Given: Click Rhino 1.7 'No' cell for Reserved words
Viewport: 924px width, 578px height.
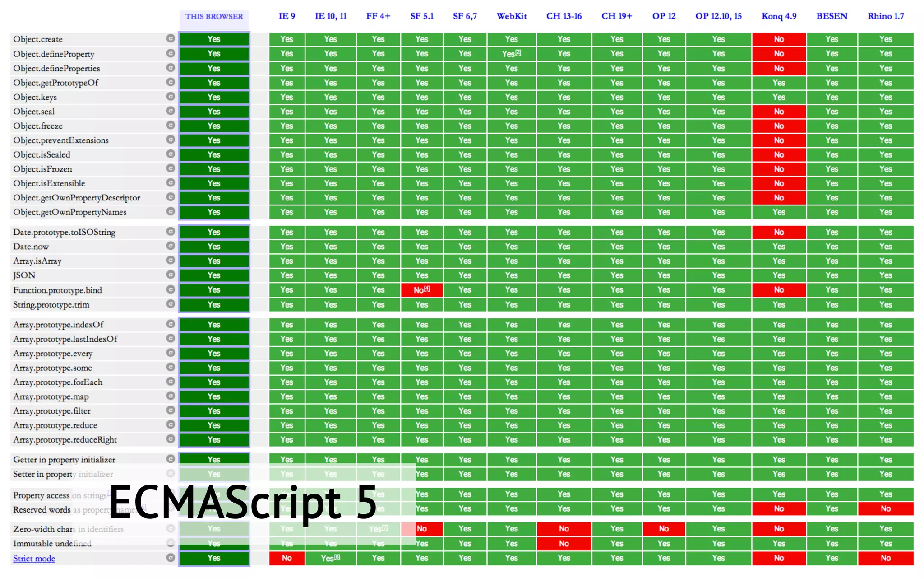Looking at the screenshot, I should 886,508.
